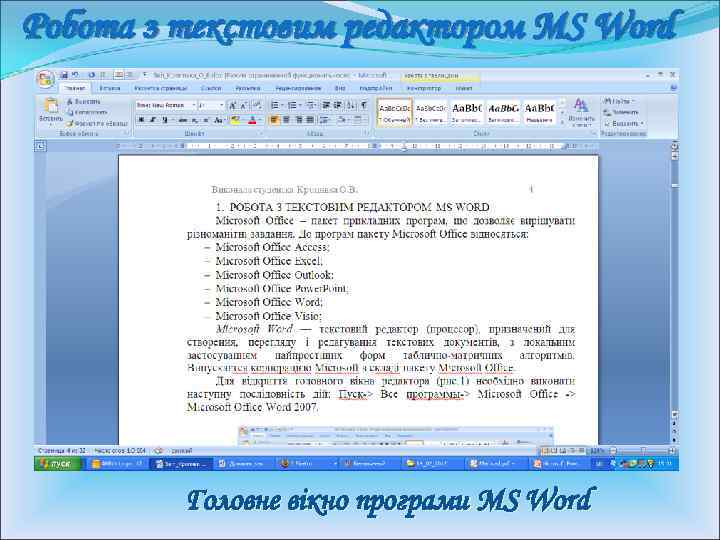
Task: Expand the Font group dialog launcher
Action: pyautogui.click(x=262, y=134)
